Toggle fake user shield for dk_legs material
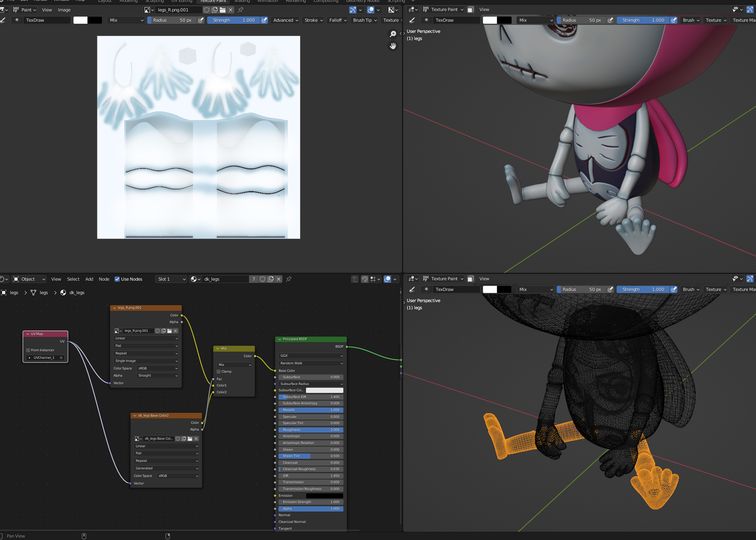 coord(262,279)
